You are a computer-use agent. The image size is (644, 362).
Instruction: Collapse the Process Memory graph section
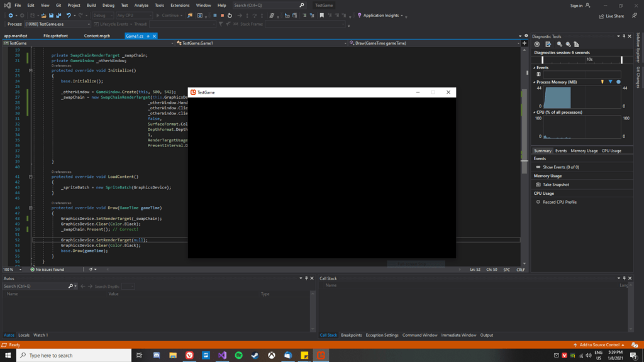click(535, 82)
